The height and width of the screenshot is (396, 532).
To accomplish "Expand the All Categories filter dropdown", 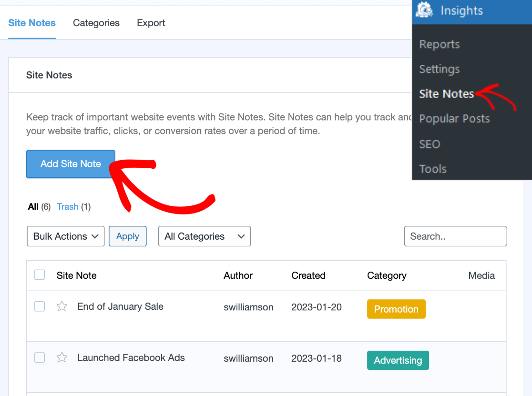I will tap(204, 236).
